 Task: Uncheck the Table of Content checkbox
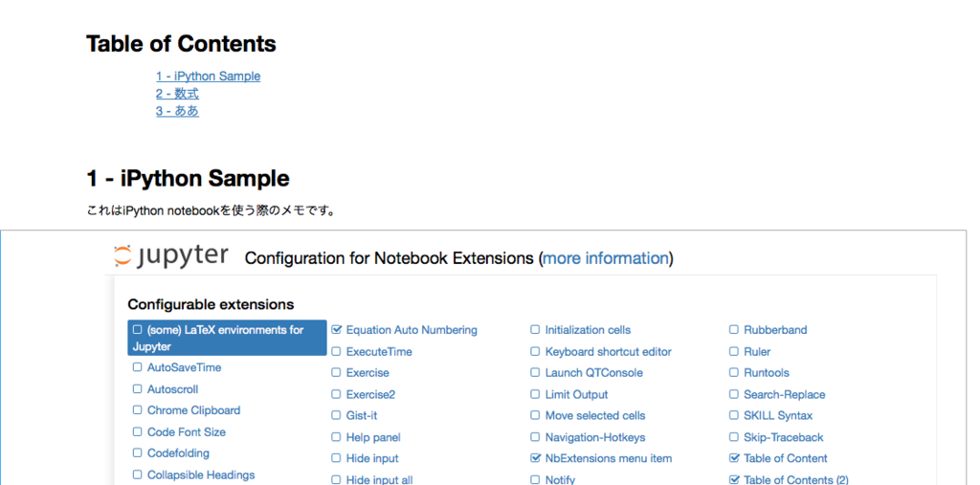point(734,458)
